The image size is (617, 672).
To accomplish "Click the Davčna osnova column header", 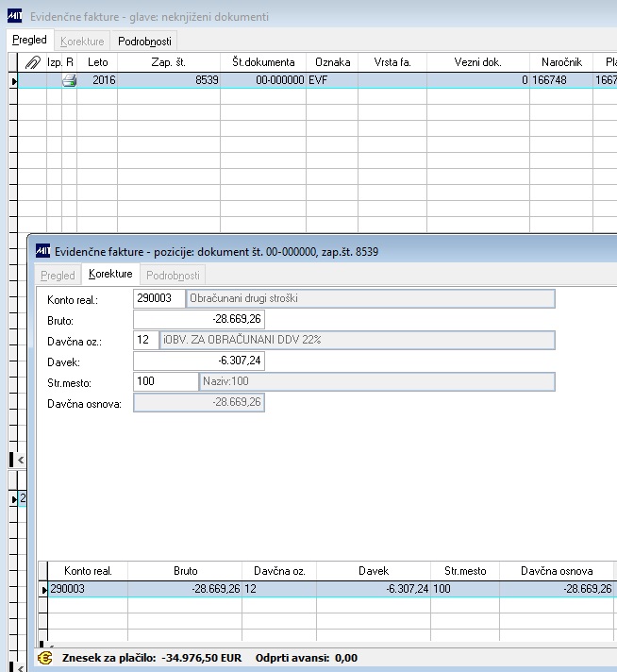I will pyautogui.click(x=557, y=571).
